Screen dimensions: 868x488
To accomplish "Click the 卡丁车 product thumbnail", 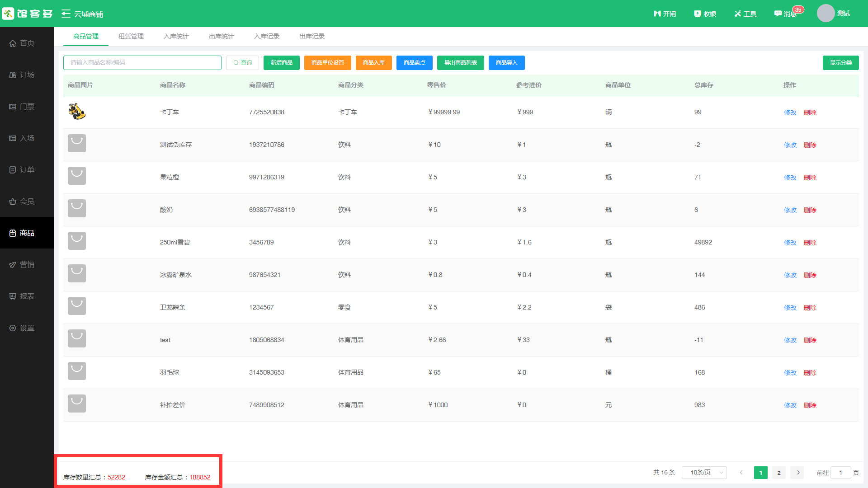I will pyautogui.click(x=77, y=112).
